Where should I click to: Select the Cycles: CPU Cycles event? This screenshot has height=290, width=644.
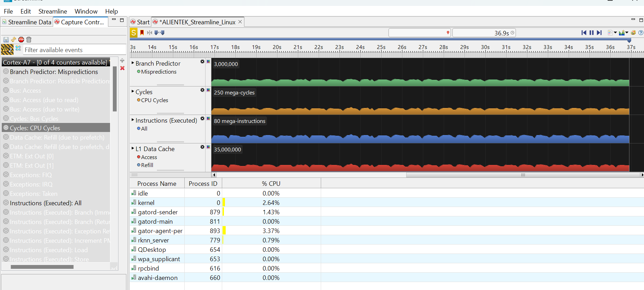pos(35,128)
